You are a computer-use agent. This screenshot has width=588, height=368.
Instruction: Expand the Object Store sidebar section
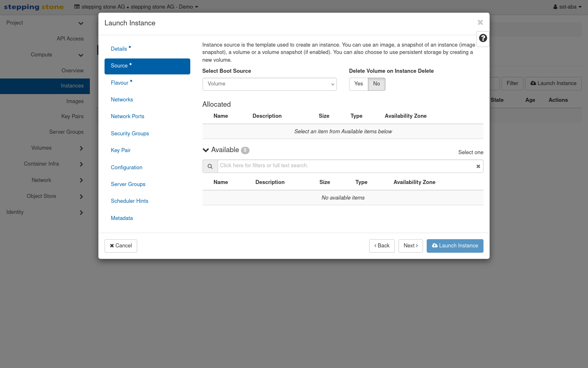coord(45,196)
